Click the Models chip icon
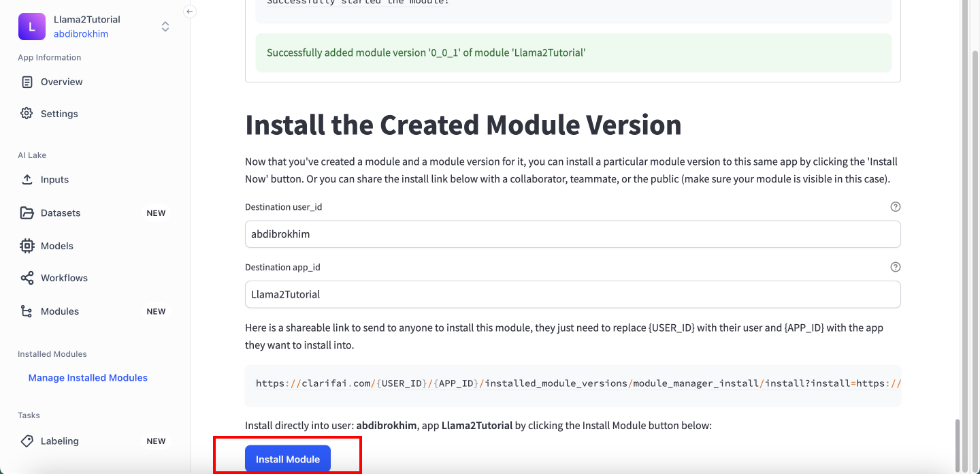 coord(27,246)
